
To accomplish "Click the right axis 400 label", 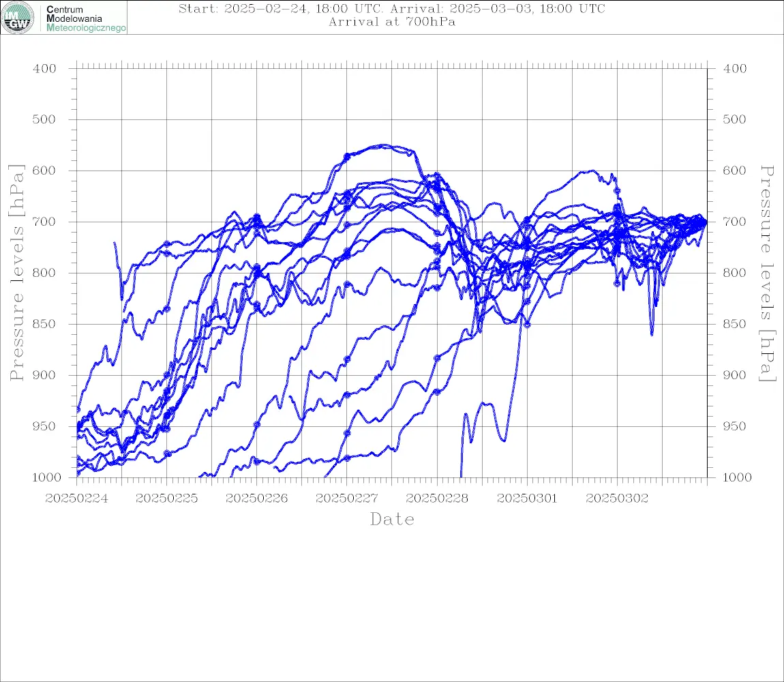I will click(734, 69).
